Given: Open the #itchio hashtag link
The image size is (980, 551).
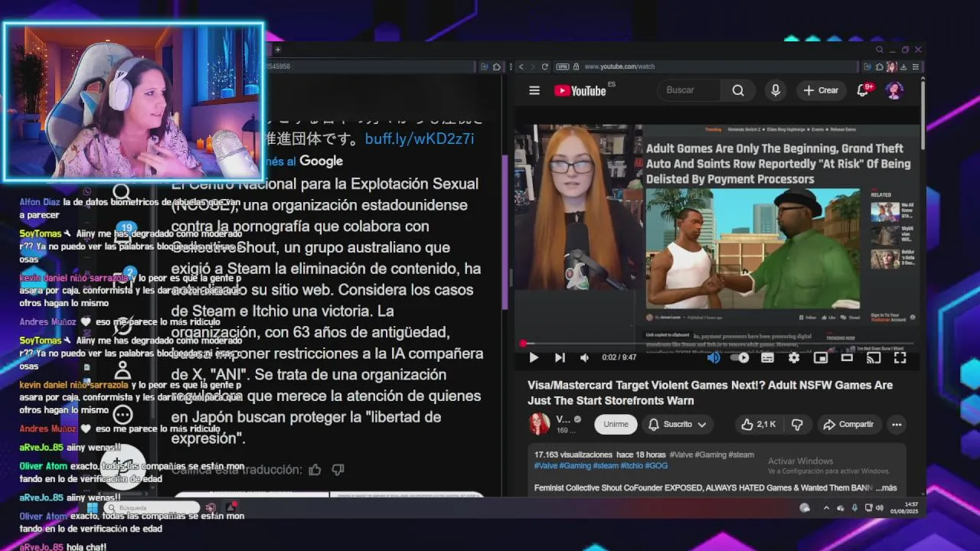Looking at the screenshot, I should [x=632, y=465].
